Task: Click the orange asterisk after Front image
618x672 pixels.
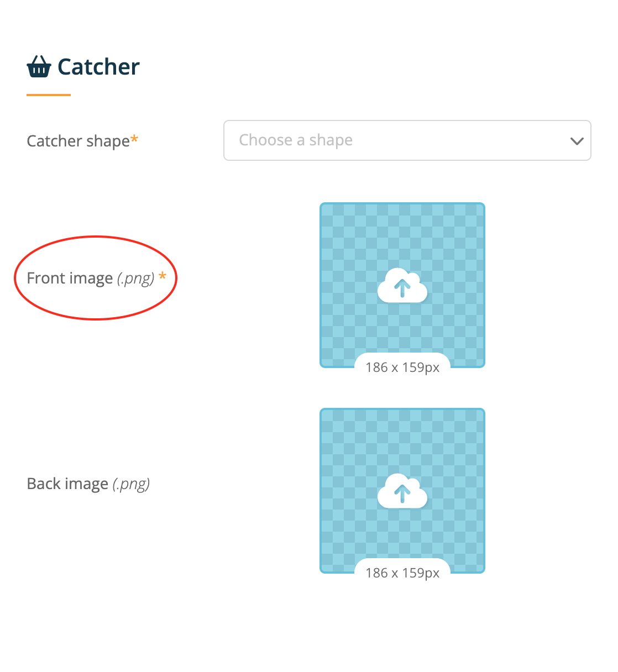Action: pyautogui.click(x=163, y=275)
